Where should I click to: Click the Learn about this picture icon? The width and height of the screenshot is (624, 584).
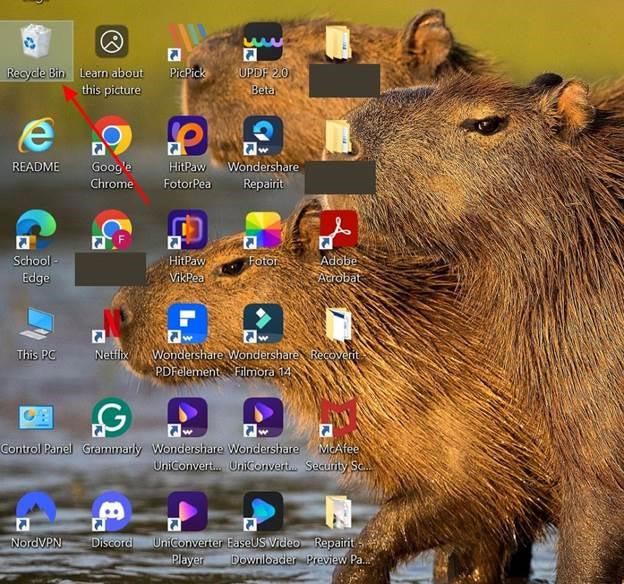(111, 44)
